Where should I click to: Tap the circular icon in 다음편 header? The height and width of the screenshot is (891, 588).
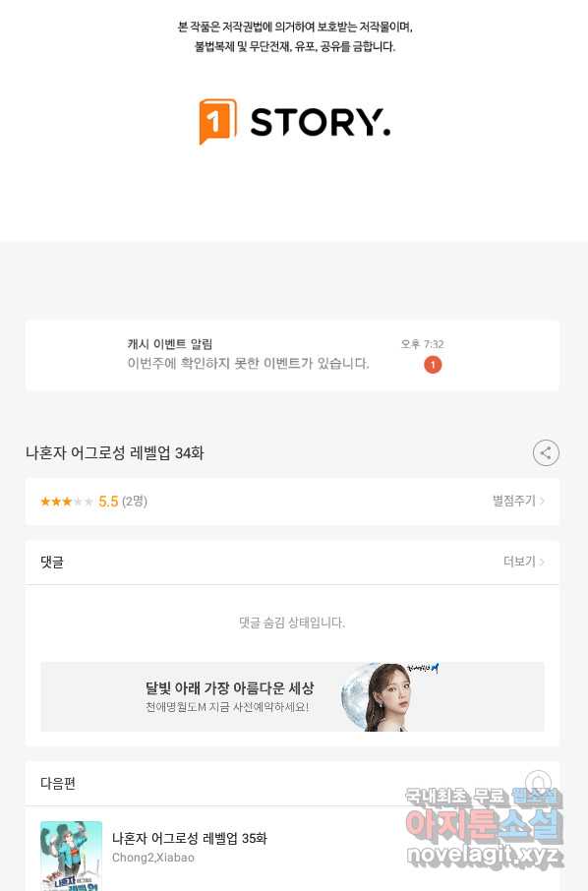click(x=538, y=783)
